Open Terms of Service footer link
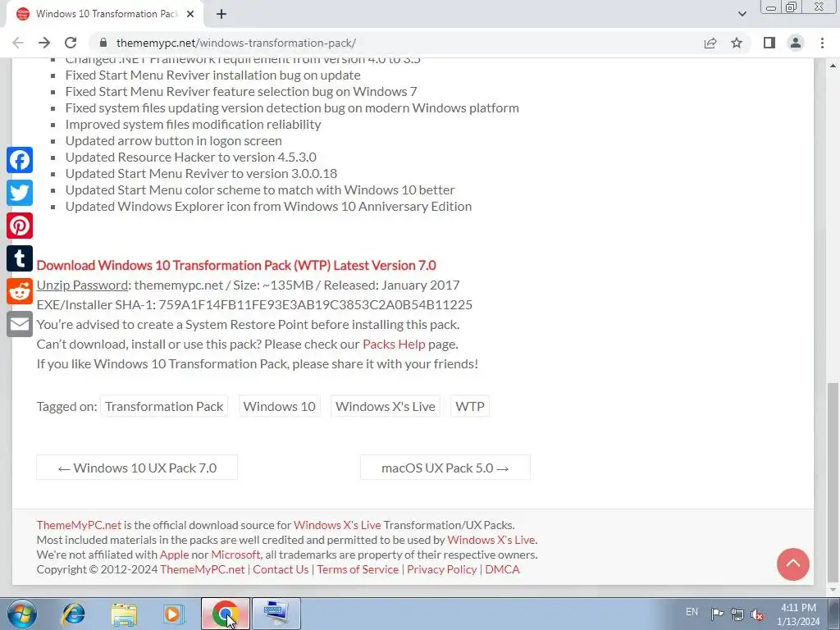Screen dimensions: 840x630 (358, 569)
